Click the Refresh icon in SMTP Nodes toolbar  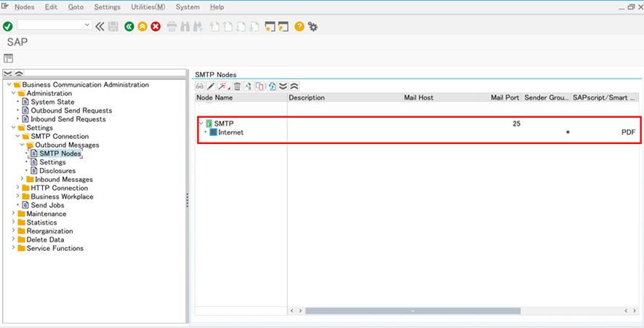point(271,86)
